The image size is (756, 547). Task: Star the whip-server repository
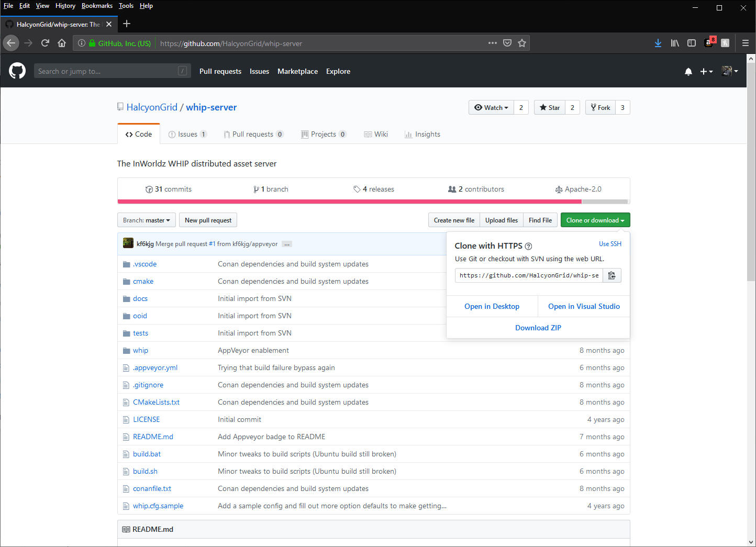[550, 107]
